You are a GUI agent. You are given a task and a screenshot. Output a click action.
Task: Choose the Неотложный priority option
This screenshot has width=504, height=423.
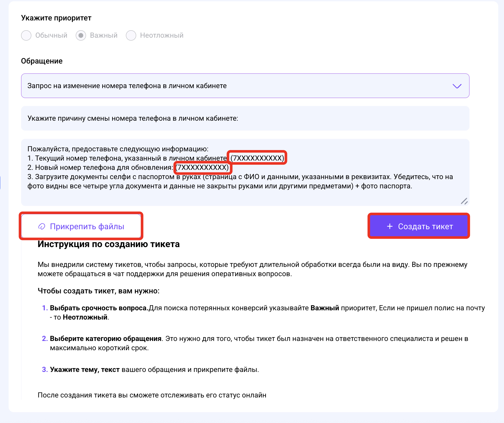click(x=131, y=35)
